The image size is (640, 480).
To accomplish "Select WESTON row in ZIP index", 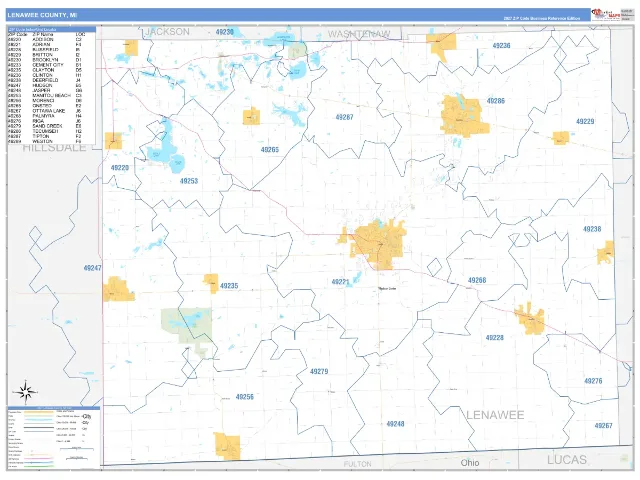I will (45, 141).
